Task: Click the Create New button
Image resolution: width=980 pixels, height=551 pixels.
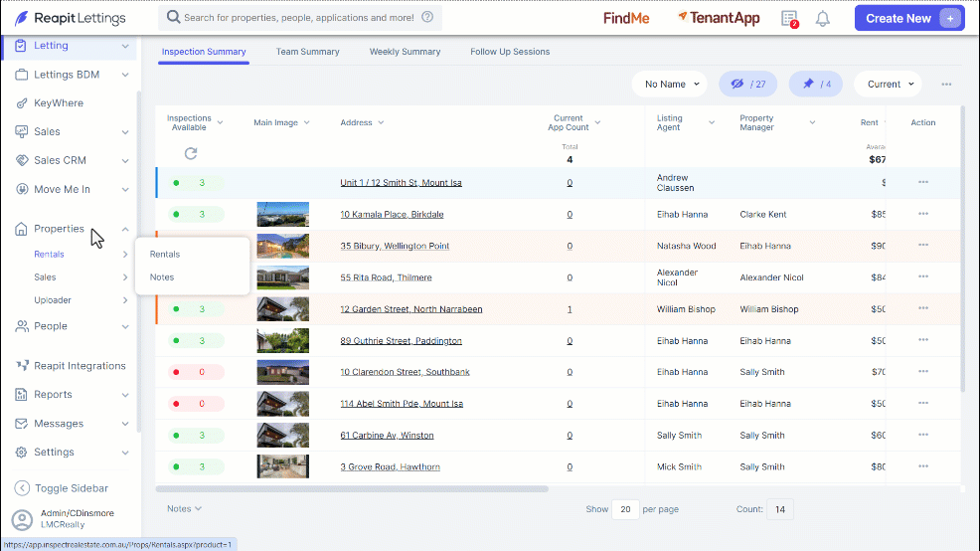Action: click(909, 18)
